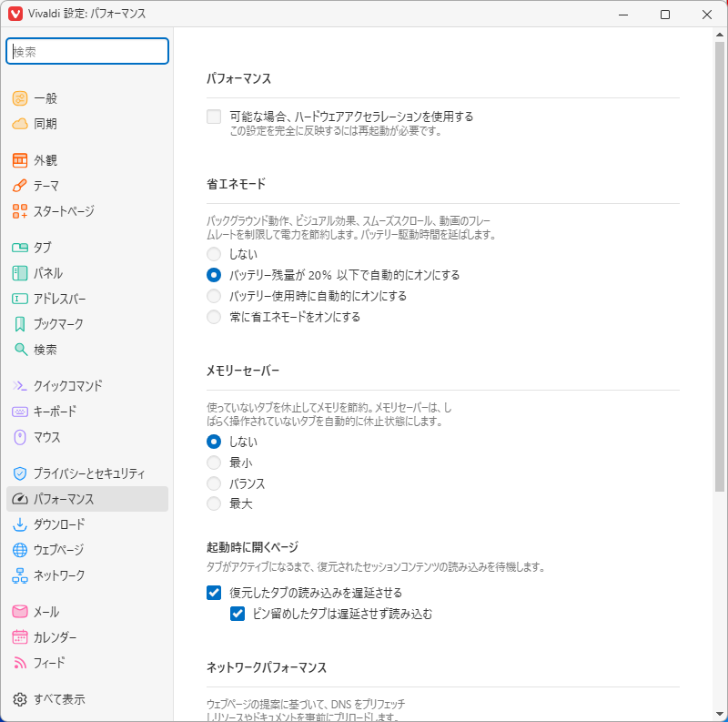Maximize the Vivaldi settings window
Viewport: 728px width, 722px height.
(665, 15)
